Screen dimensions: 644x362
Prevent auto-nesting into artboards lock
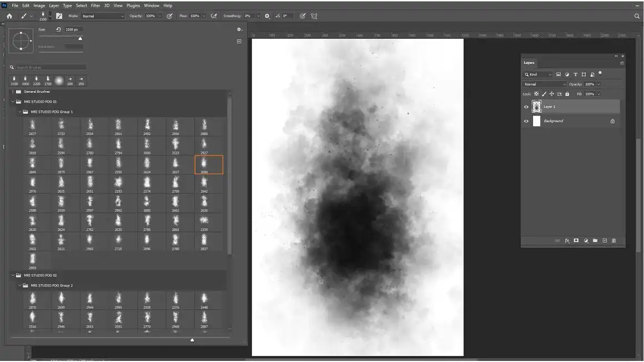click(x=560, y=94)
